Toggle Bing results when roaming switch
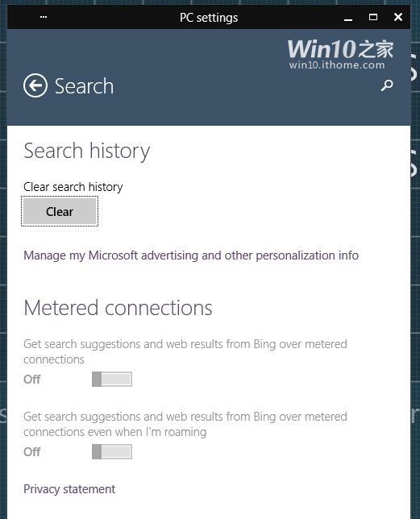Viewport: 420px width, 519px height. (112, 451)
